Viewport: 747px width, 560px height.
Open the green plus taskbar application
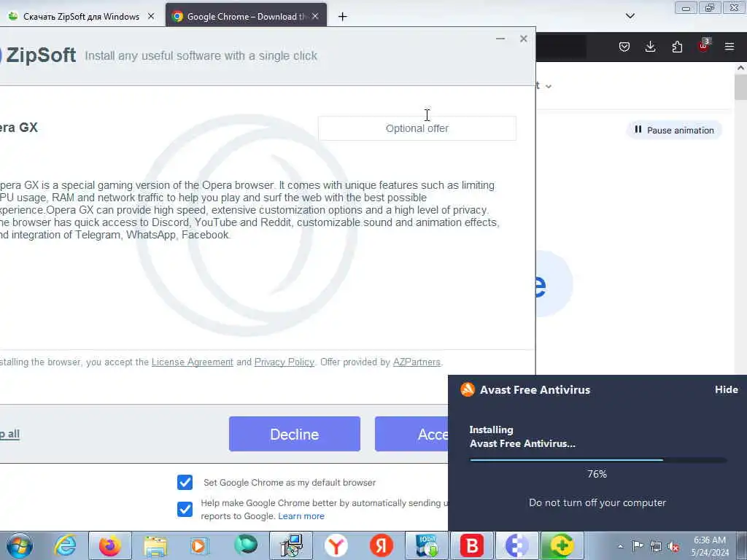(x=562, y=545)
